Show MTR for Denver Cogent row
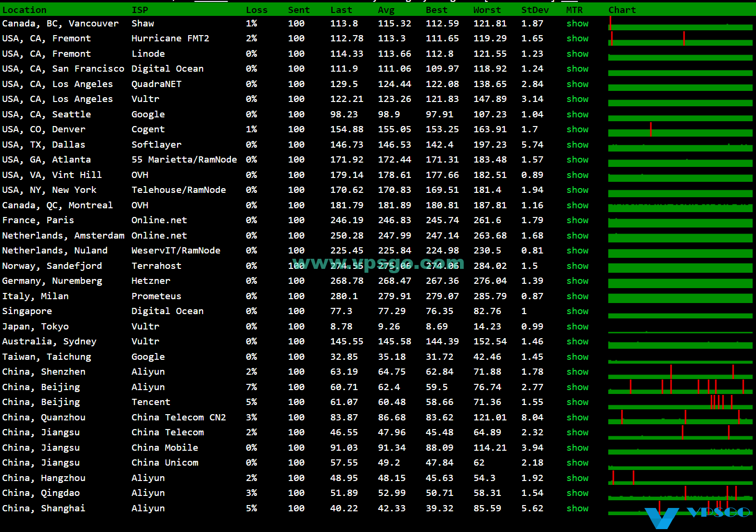This screenshot has width=756, height=532. click(x=577, y=129)
